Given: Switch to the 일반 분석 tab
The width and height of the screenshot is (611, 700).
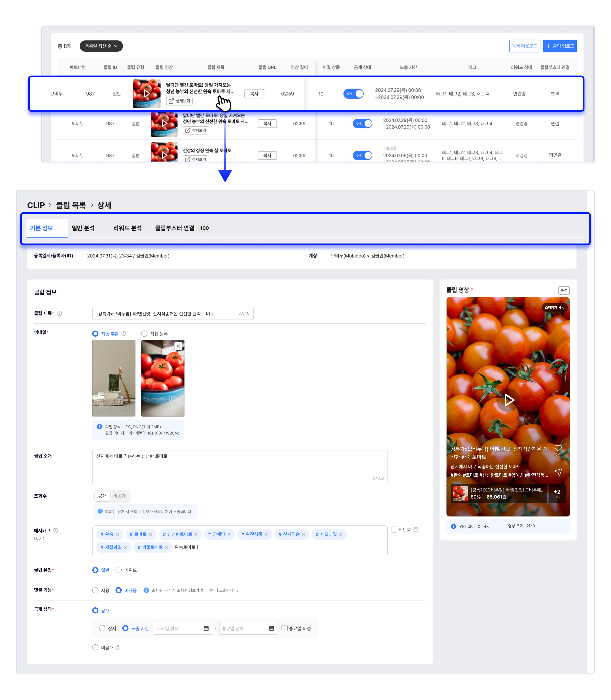Looking at the screenshot, I should coord(83,228).
